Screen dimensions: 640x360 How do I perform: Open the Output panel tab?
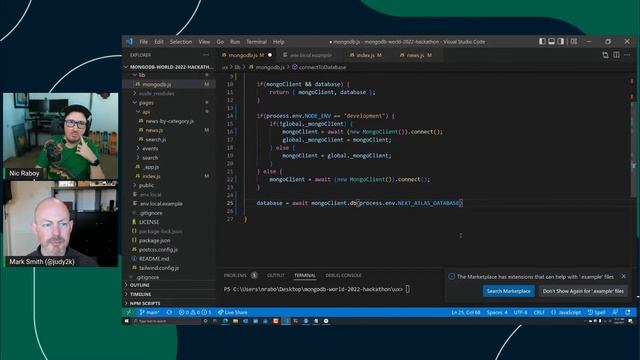pyautogui.click(x=276, y=275)
